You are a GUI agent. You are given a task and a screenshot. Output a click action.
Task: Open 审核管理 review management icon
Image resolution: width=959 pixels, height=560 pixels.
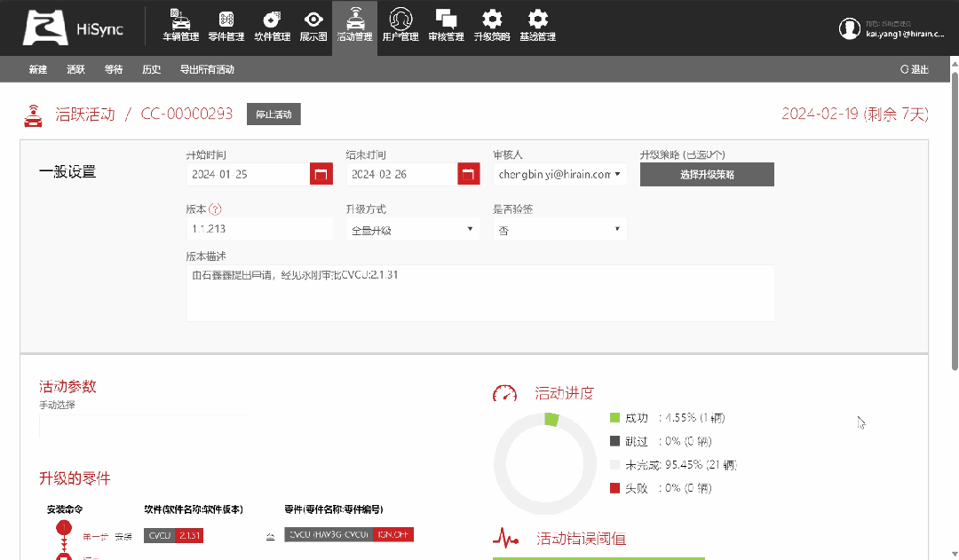click(446, 26)
